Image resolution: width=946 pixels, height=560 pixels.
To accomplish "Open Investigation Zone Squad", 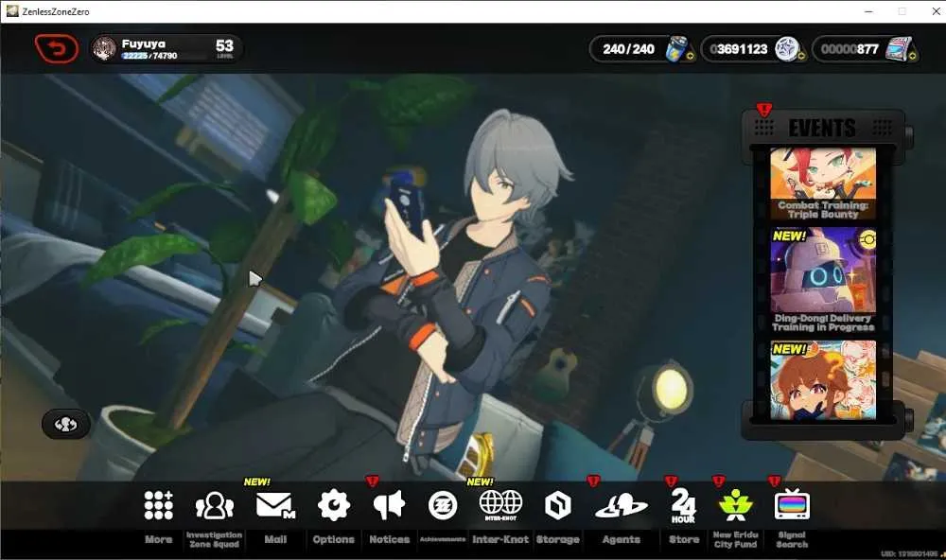I will [x=214, y=505].
